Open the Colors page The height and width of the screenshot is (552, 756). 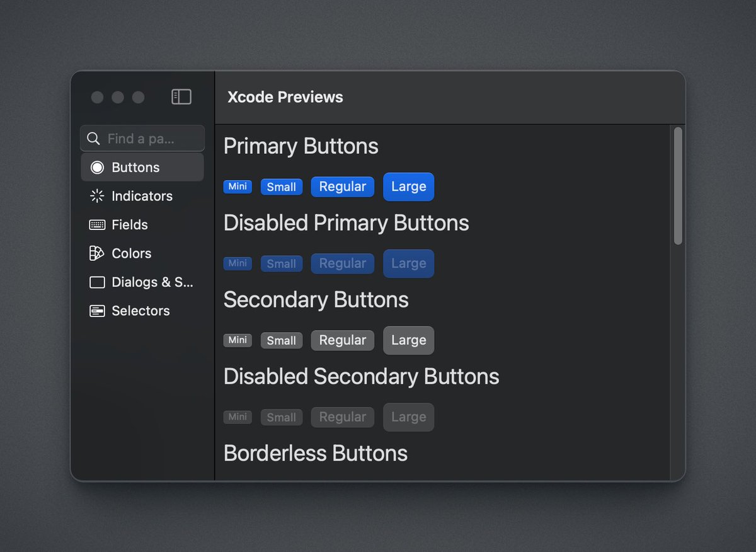(142, 253)
